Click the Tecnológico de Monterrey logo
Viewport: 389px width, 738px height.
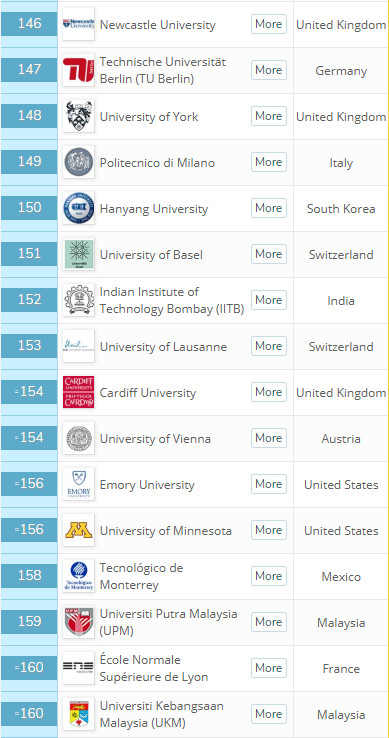click(x=79, y=576)
